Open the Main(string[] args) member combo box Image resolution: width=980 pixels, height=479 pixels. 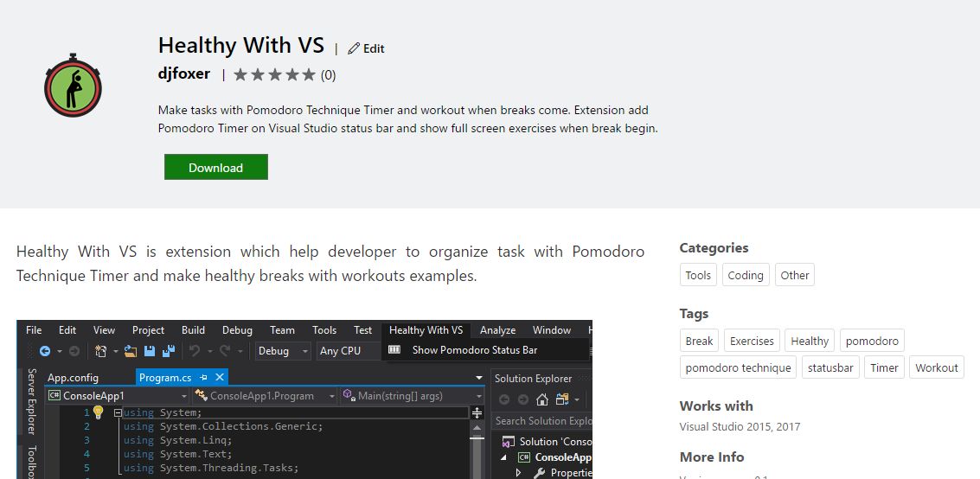pos(412,396)
